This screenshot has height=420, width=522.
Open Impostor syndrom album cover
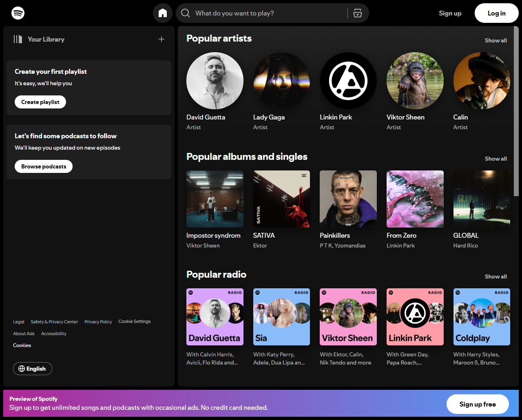coord(215,199)
